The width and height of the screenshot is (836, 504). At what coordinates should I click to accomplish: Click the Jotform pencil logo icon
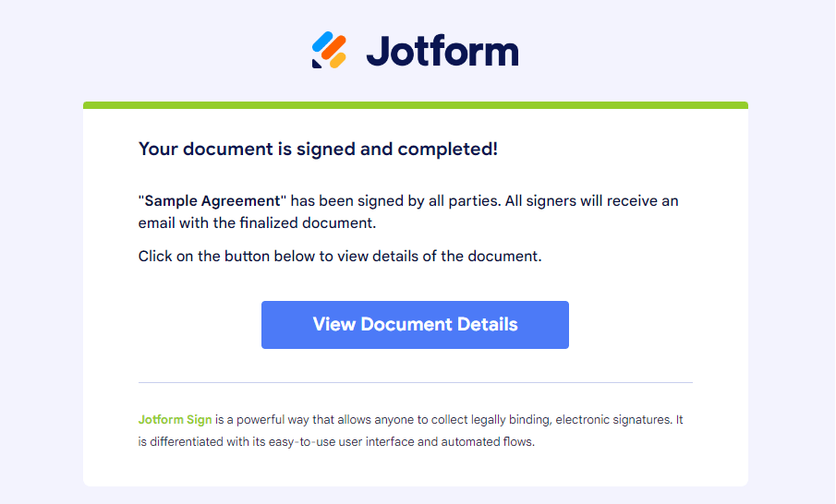pos(329,50)
